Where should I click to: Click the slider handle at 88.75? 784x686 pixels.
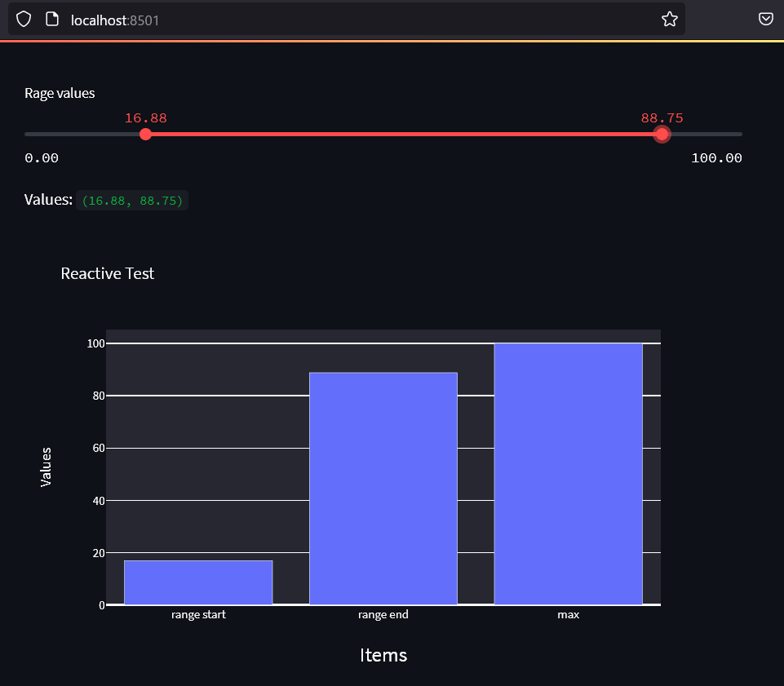(662, 134)
